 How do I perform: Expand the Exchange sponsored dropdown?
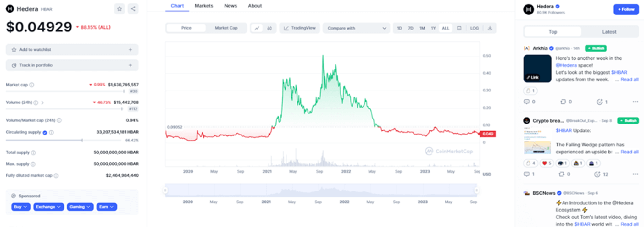pos(48,207)
